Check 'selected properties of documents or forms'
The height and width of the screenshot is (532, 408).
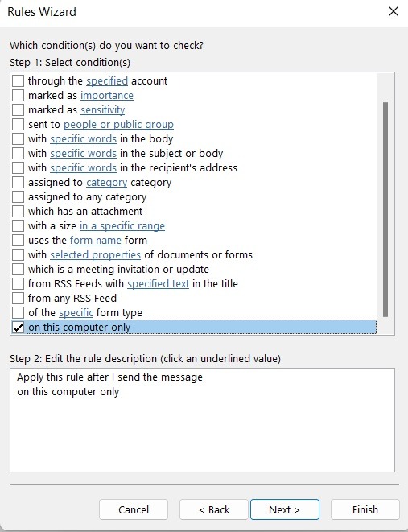[x=18, y=255]
